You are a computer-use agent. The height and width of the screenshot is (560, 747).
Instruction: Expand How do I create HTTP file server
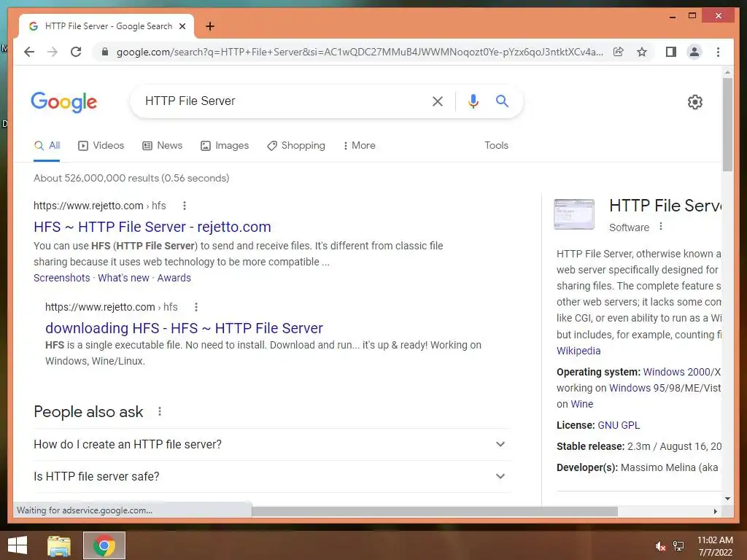271,444
